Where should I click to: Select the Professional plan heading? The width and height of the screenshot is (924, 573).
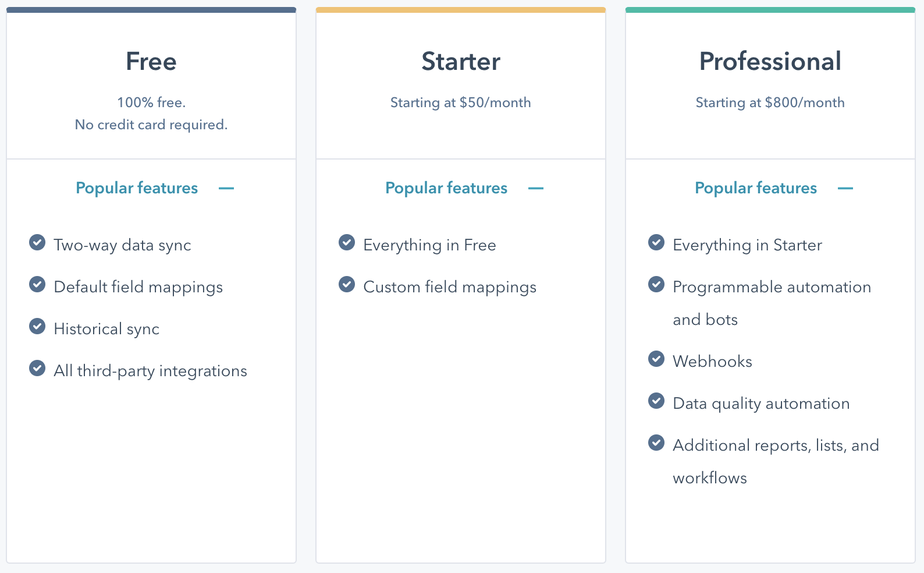click(770, 61)
